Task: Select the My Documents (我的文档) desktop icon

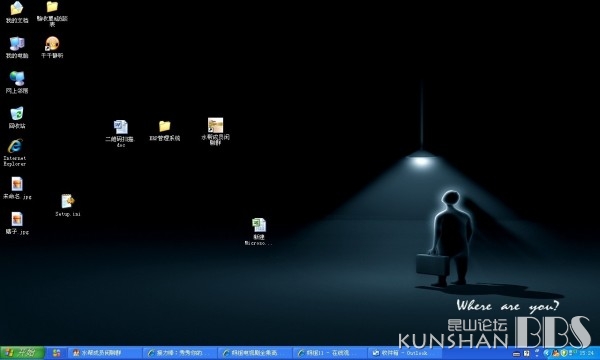Action: (x=17, y=12)
